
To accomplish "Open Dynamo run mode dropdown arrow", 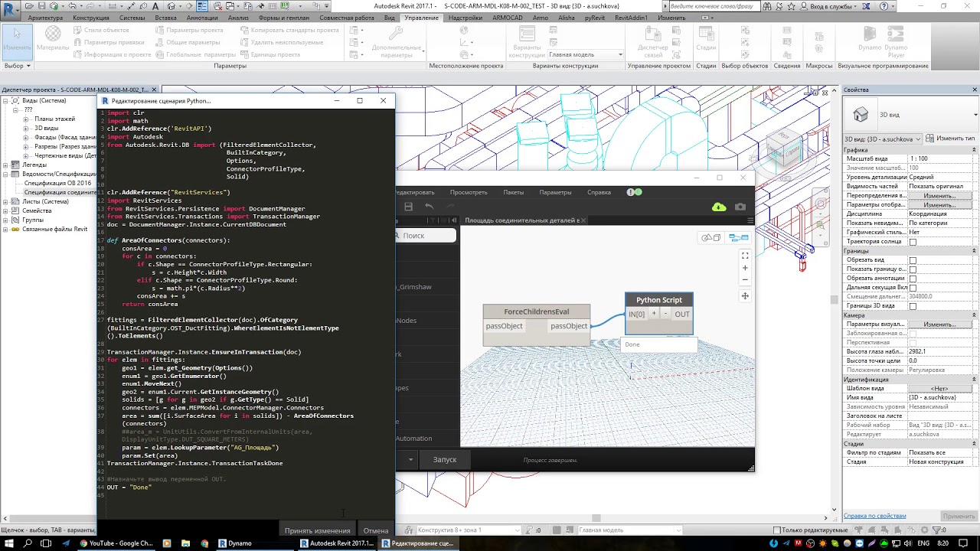I will pos(410,460).
